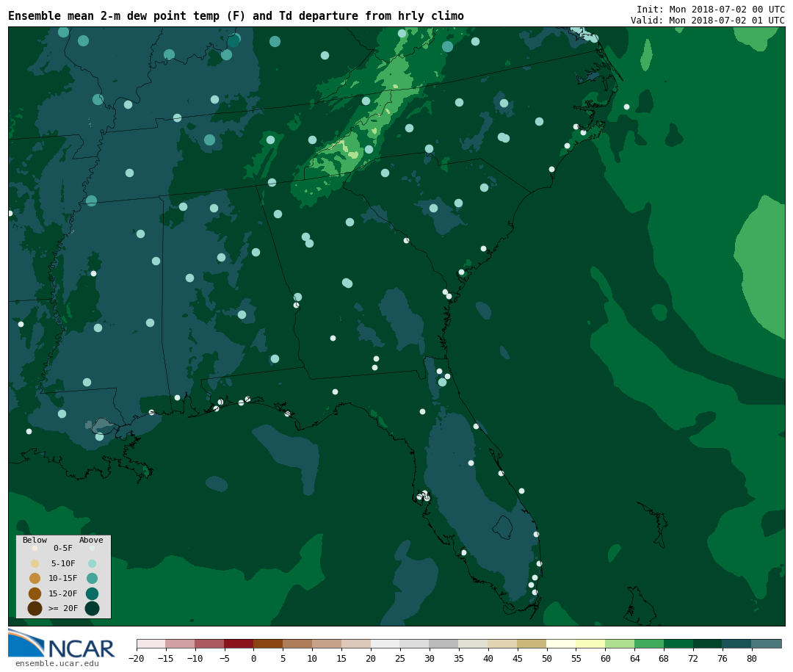Select the colorbar swatch between -10 and -5
This screenshot has width=793, height=672.
pos(209,643)
